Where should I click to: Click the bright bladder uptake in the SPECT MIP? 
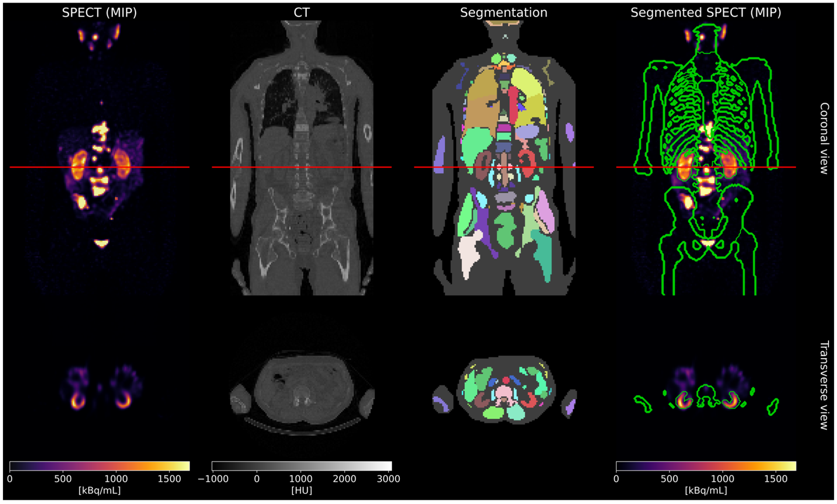(x=101, y=243)
